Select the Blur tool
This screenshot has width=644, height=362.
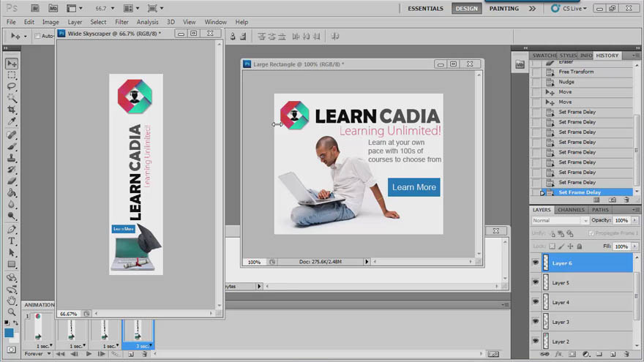click(x=12, y=204)
